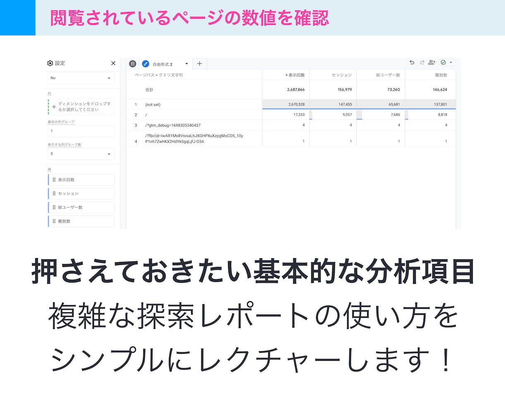Select the 総ユーザー数 value chip
The height and width of the screenshot is (420, 505).
81,207
